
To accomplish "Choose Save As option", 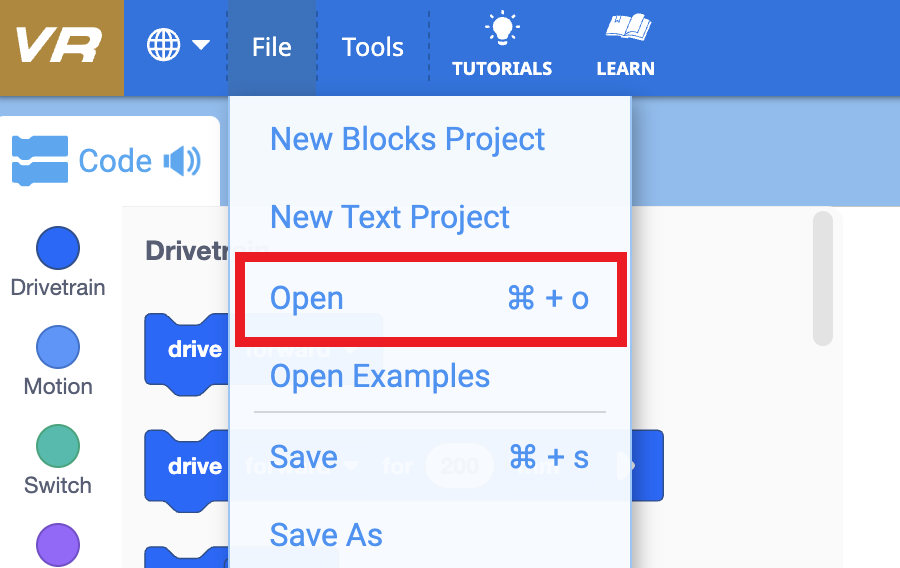I will point(326,535).
